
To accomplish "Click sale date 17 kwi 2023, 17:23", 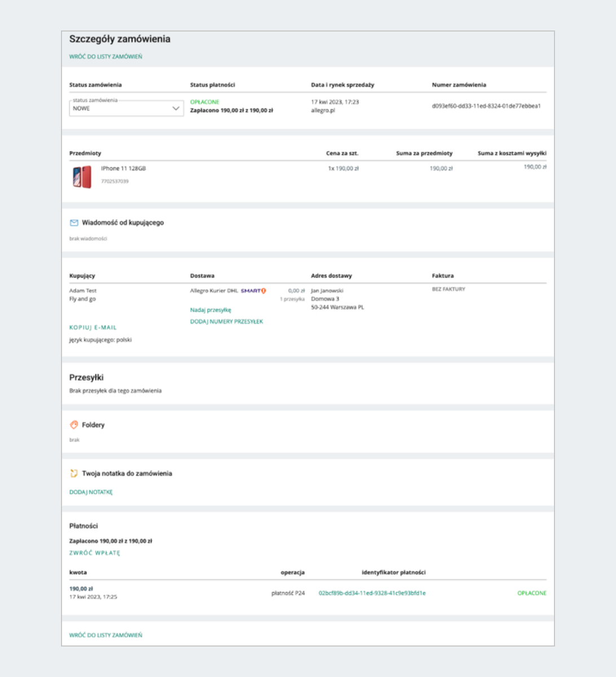I will [x=335, y=102].
